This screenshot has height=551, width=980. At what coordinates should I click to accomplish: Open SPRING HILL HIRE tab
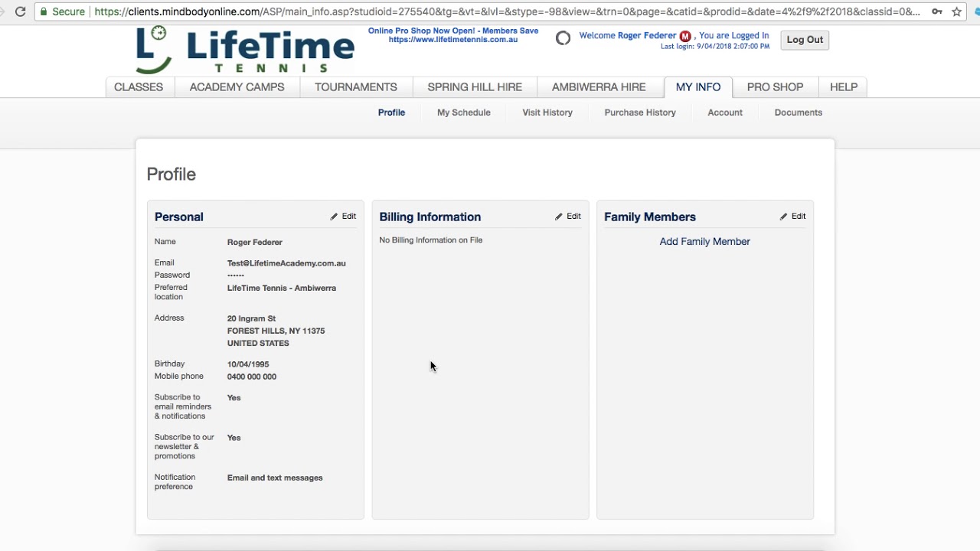pyautogui.click(x=475, y=87)
